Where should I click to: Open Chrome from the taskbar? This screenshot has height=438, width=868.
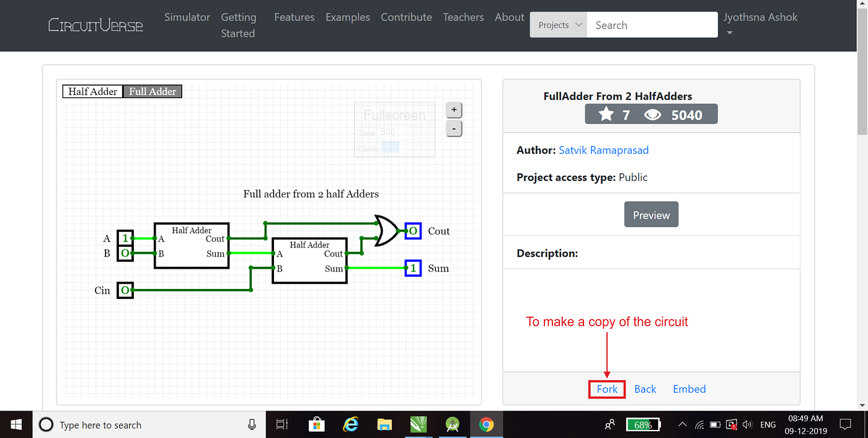[x=487, y=424]
